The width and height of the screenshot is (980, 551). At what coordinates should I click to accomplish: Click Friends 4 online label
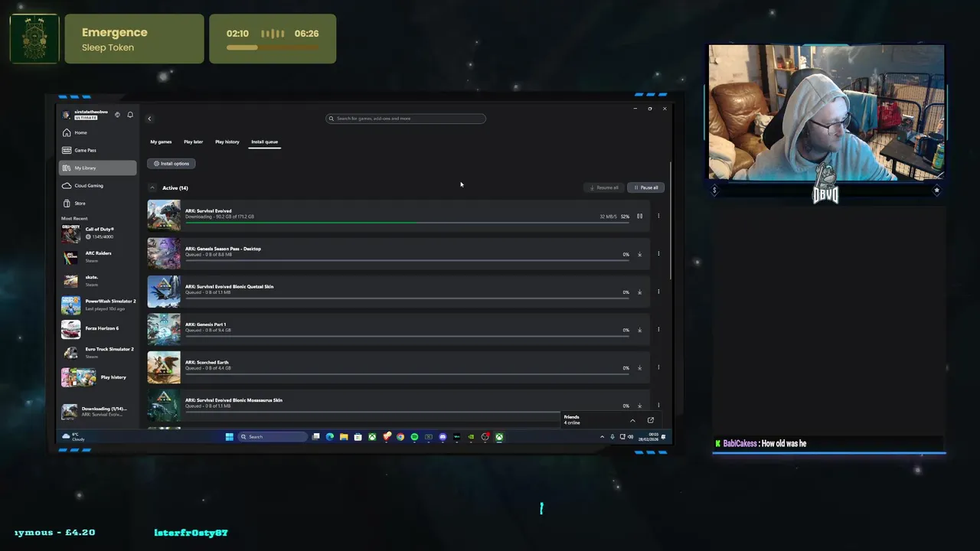click(x=572, y=420)
